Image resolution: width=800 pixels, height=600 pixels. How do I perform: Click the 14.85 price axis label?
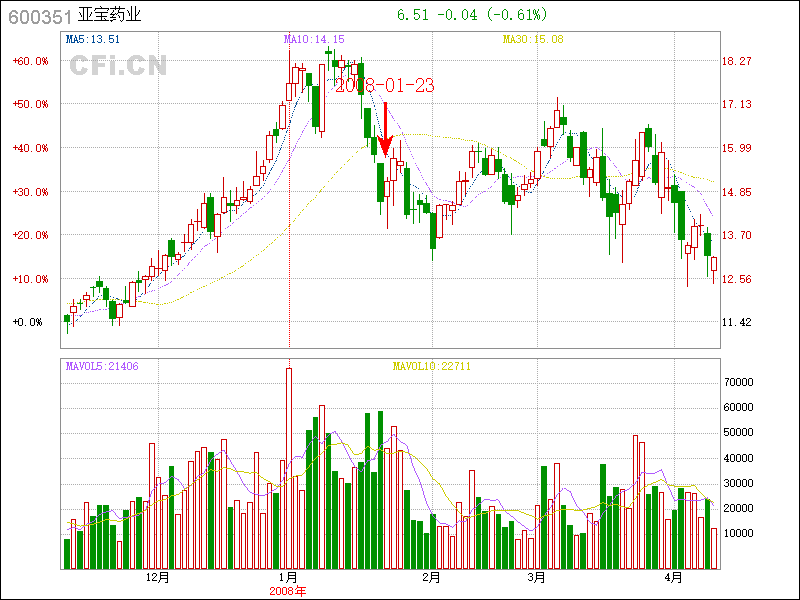click(x=736, y=192)
